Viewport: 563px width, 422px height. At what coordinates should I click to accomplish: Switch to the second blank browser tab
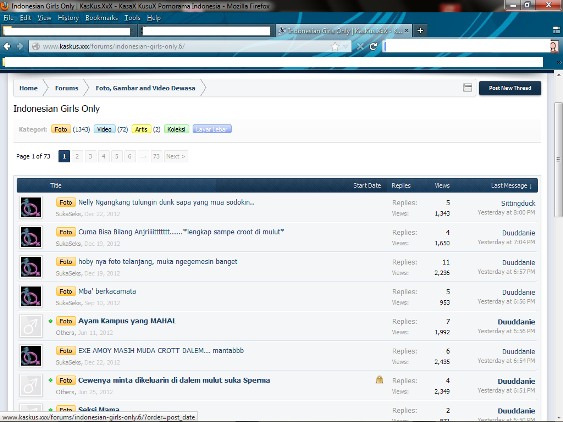(206, 31)
